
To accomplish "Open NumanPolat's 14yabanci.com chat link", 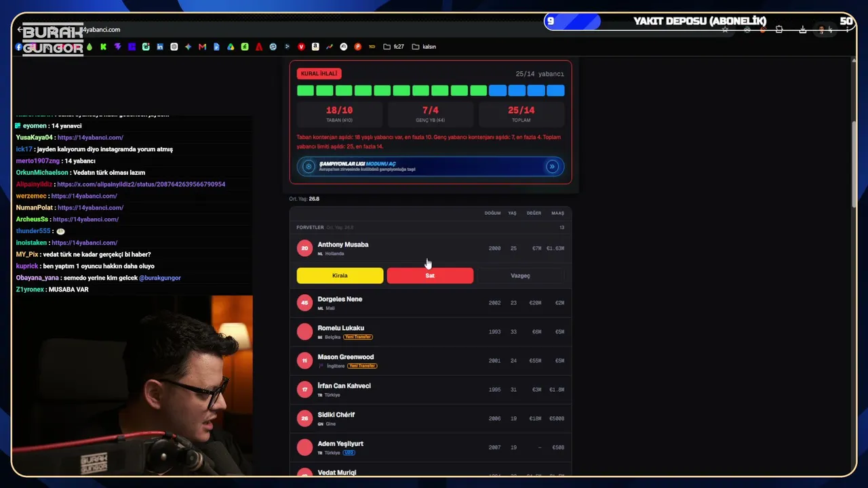I will (90, 207).
